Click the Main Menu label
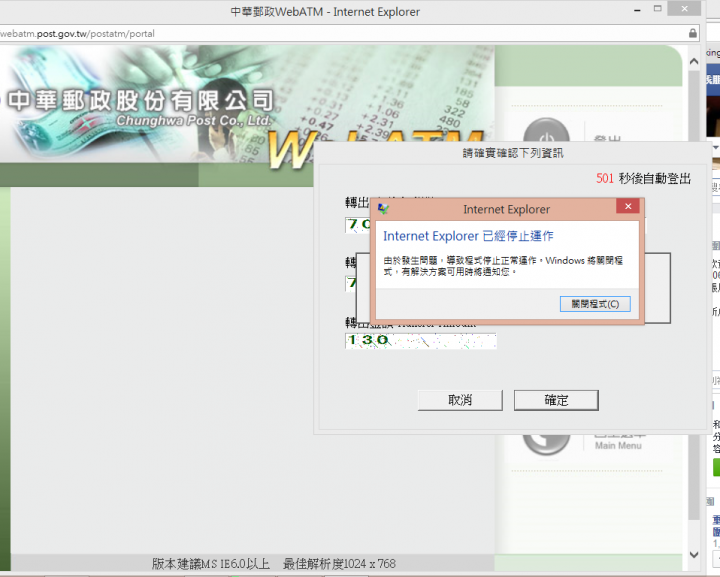The image size is (720, 577). pos(618,446)
